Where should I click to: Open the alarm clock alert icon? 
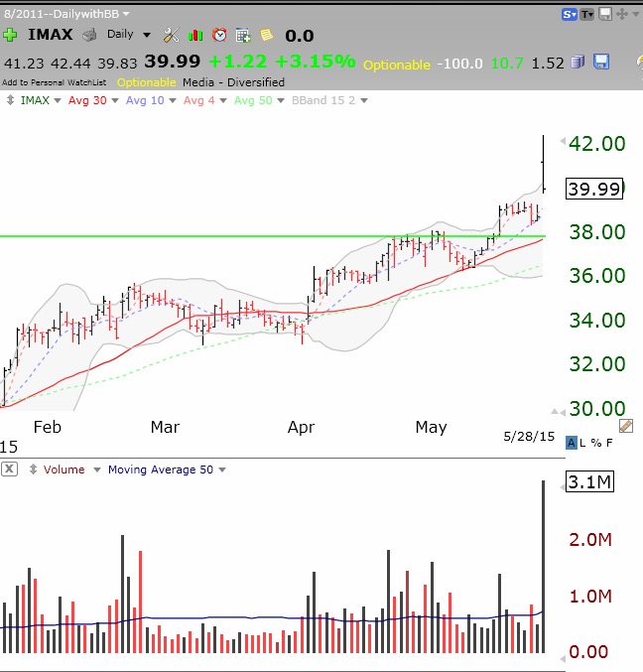[x=220, y=35]
